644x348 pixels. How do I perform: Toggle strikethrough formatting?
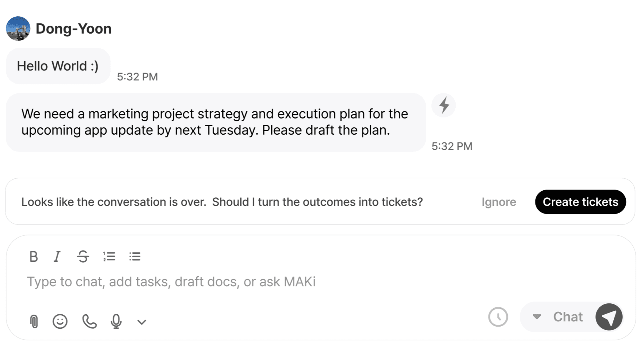pos(83,256)
